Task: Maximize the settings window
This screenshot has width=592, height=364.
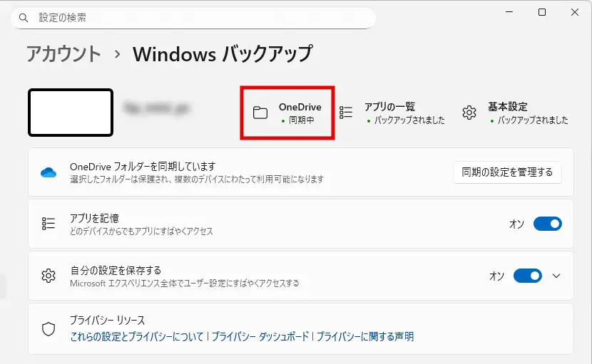Action: [542, 12]
